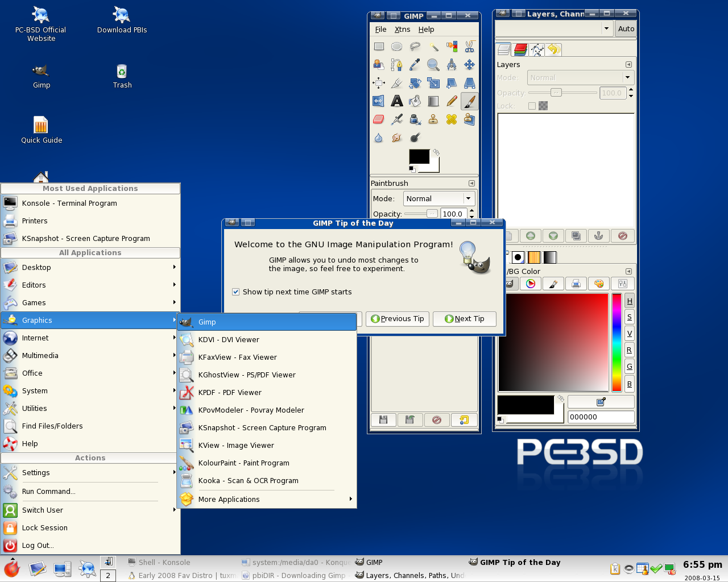Launch Gimp from the Graphics submenu

click(x=267, y=322)
